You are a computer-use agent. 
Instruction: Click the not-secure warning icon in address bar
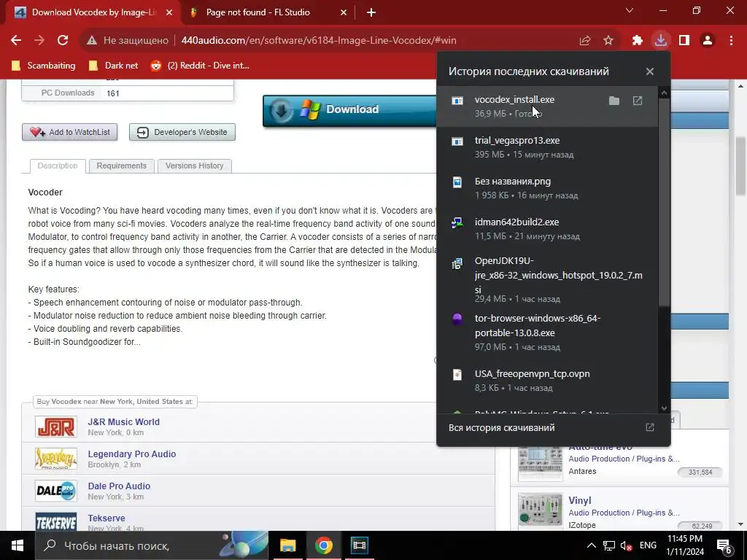[x=92, y=41]
